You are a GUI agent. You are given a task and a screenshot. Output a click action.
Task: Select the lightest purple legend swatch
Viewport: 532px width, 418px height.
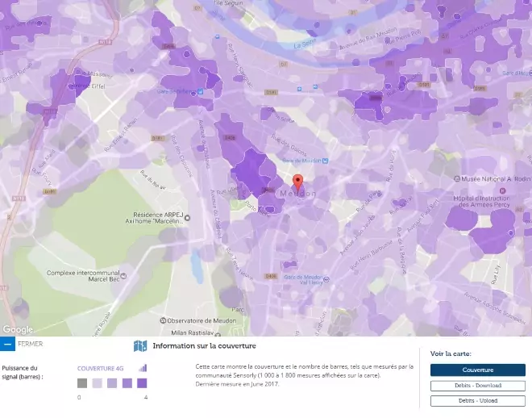[x=97, y=384]
